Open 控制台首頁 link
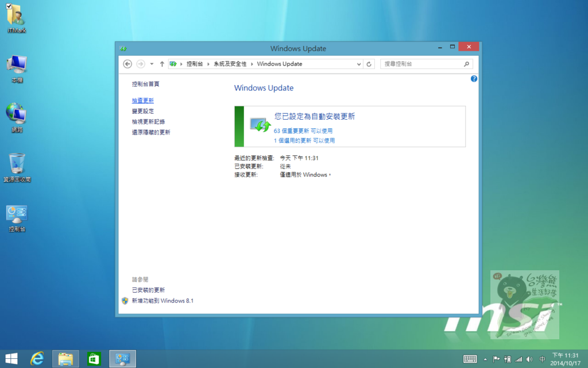 point(145,84)
